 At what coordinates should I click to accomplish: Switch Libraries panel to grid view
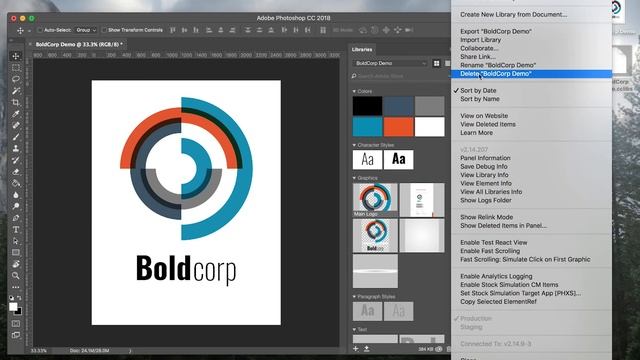436,63
